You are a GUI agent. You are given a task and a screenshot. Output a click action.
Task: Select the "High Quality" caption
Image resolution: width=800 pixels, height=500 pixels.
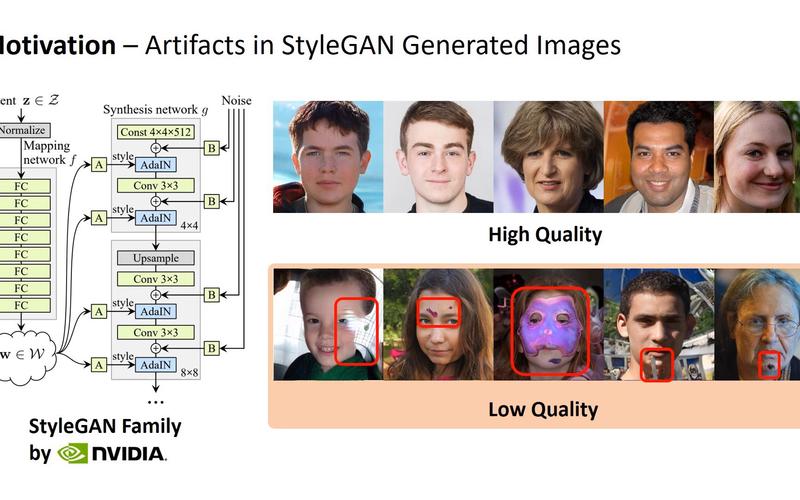coord(545,235)
